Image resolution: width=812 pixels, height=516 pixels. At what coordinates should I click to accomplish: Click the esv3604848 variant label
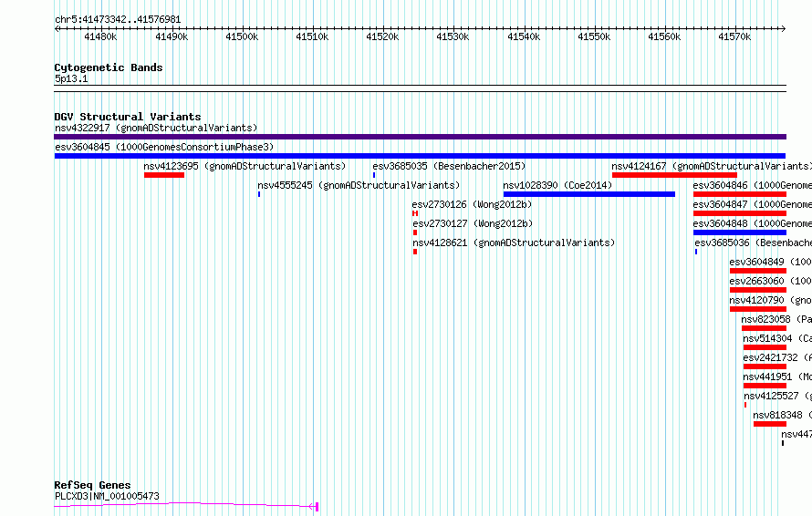[752, 223]
